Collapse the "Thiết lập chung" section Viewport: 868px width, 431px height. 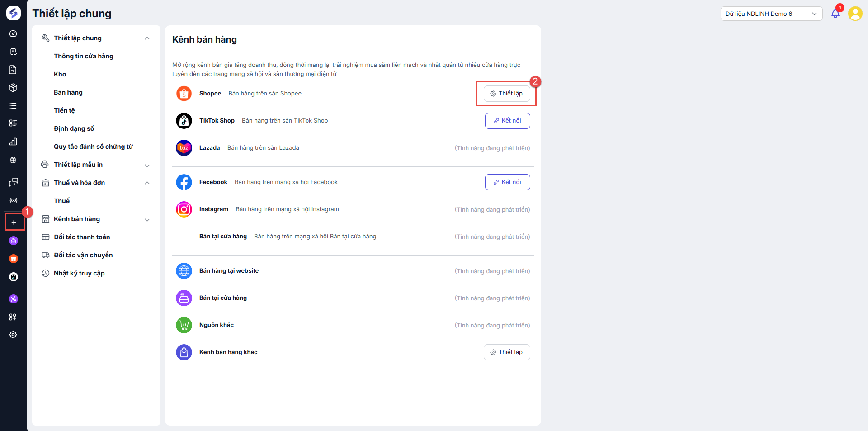pos(147,38)
